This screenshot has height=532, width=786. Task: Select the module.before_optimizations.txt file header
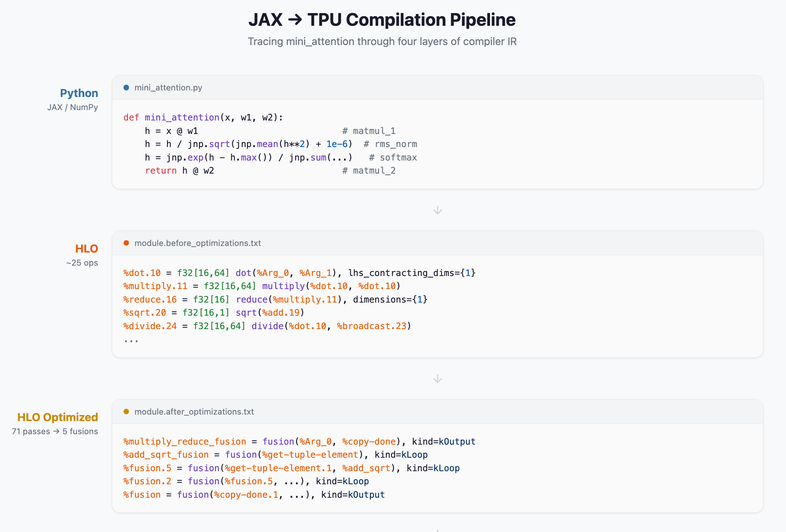197,243
